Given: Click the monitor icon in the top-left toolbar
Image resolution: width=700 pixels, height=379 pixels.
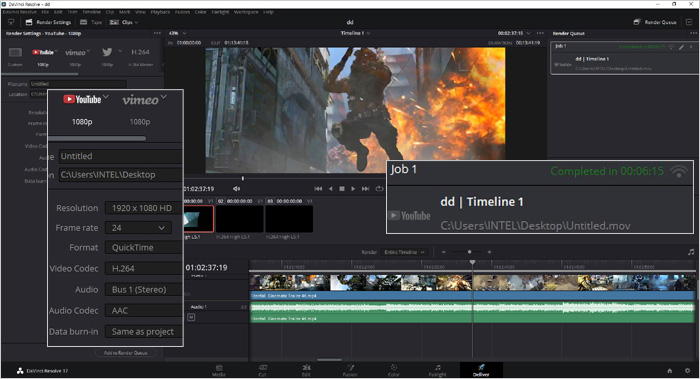Looking at the screenshot, I should (11, 22).
